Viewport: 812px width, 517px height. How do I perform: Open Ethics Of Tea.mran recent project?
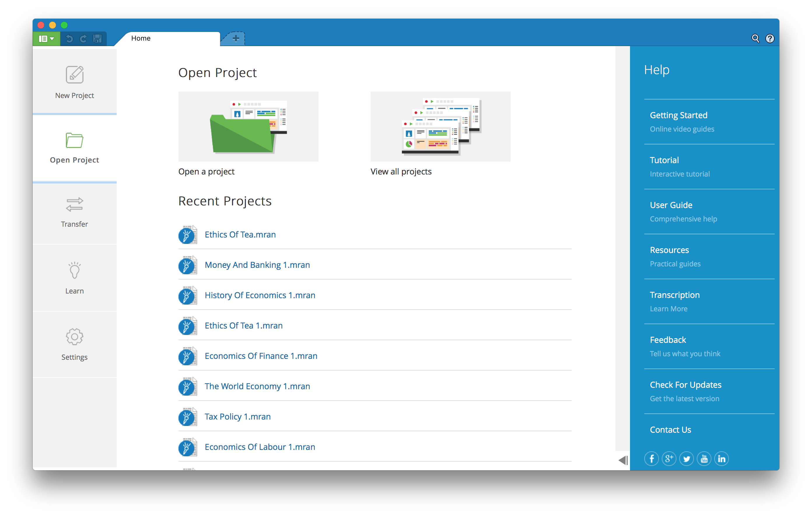tap(240, 235)
